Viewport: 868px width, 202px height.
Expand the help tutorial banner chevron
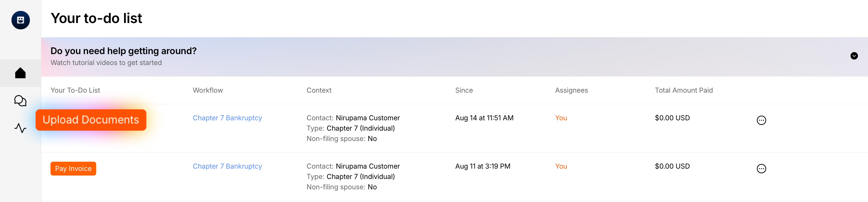click(x=854, y=56)
